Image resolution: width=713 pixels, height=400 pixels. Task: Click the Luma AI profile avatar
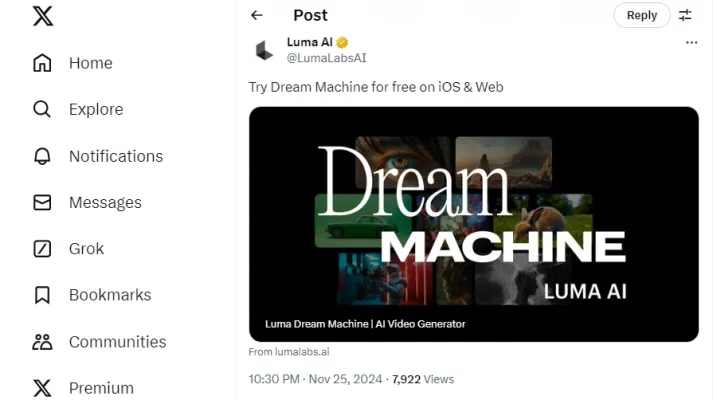[x=264, y=50]
